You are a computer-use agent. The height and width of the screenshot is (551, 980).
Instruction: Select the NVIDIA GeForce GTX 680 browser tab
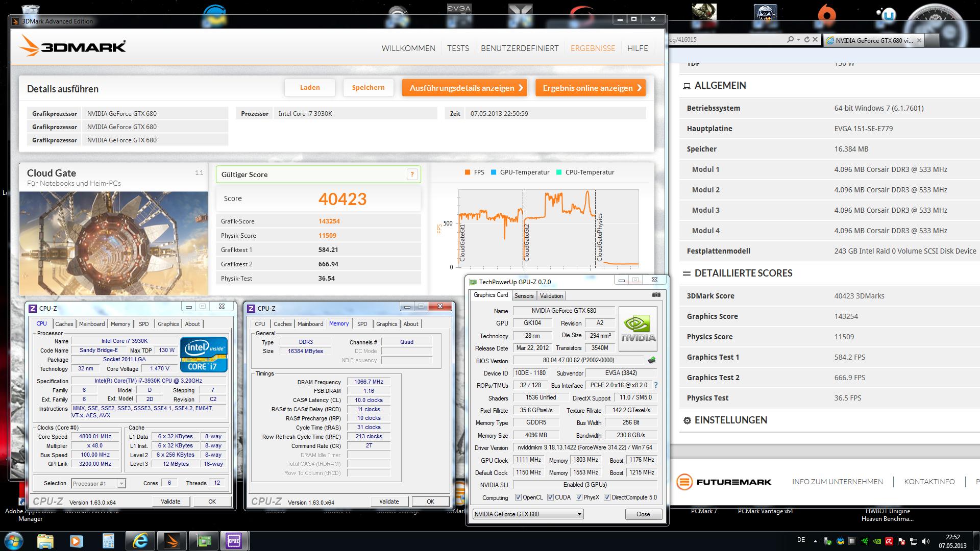click(x=873, y=40)
